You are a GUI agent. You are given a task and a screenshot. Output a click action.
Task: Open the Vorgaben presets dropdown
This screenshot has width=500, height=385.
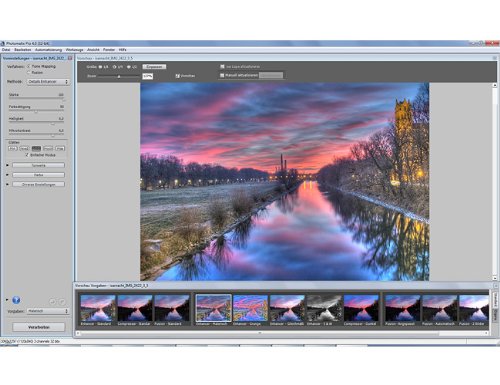[x=48, y=311]
